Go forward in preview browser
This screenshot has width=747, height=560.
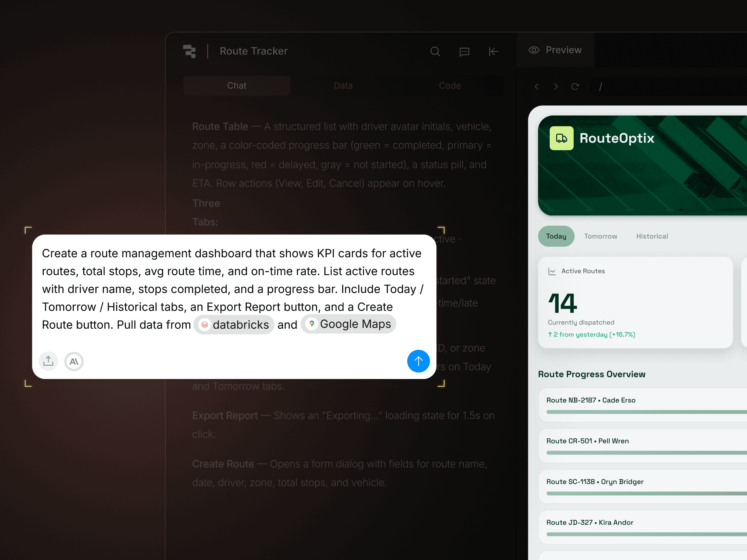[556, 86]
